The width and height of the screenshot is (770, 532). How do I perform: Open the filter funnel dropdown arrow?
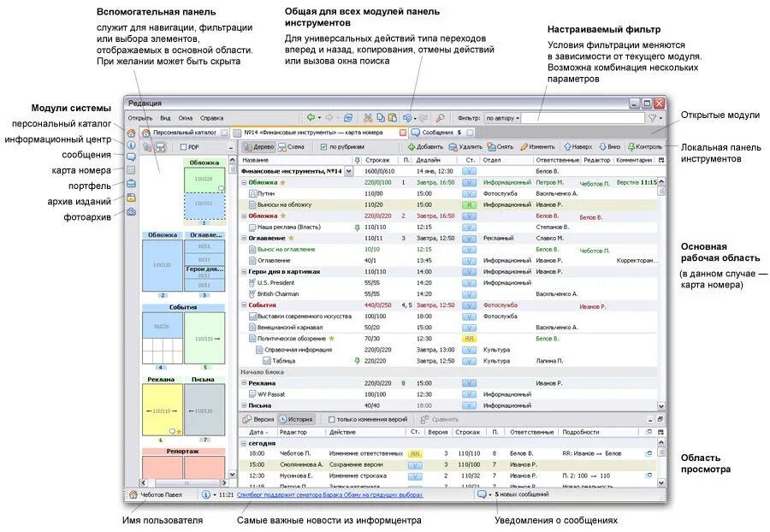pos(660,118)
